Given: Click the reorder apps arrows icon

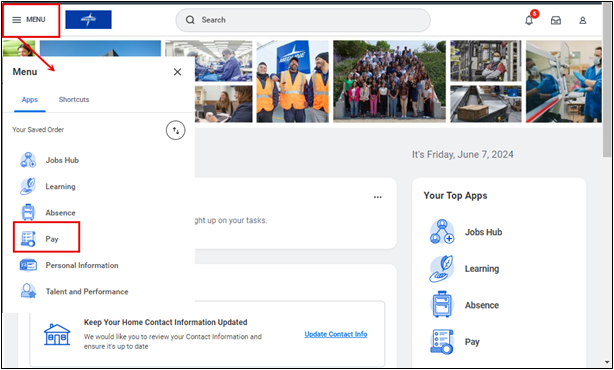Looking at the screenshot, I should (x=175, y=131).
